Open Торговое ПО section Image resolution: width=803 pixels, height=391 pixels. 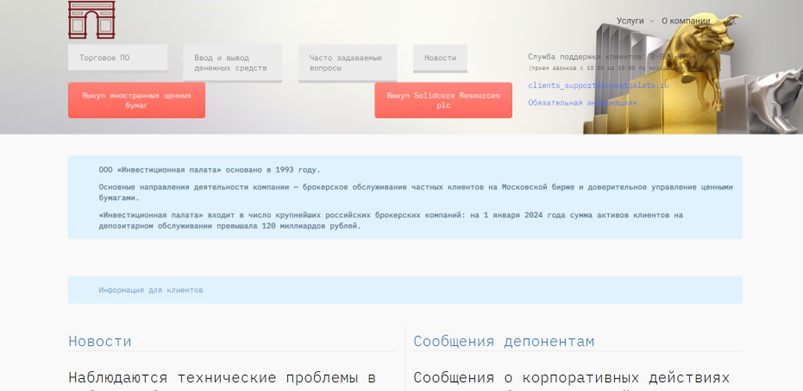[x=117, y=58]
